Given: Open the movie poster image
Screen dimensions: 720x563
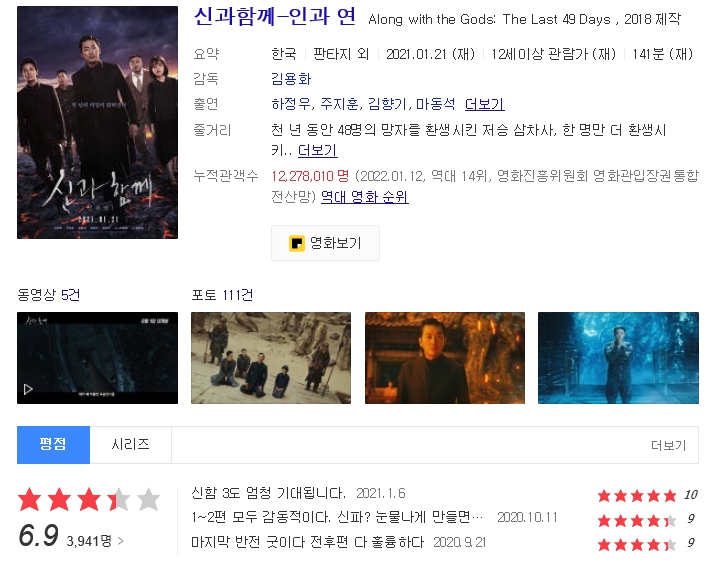Looking at the screenshot, I should tap(97, 122).
